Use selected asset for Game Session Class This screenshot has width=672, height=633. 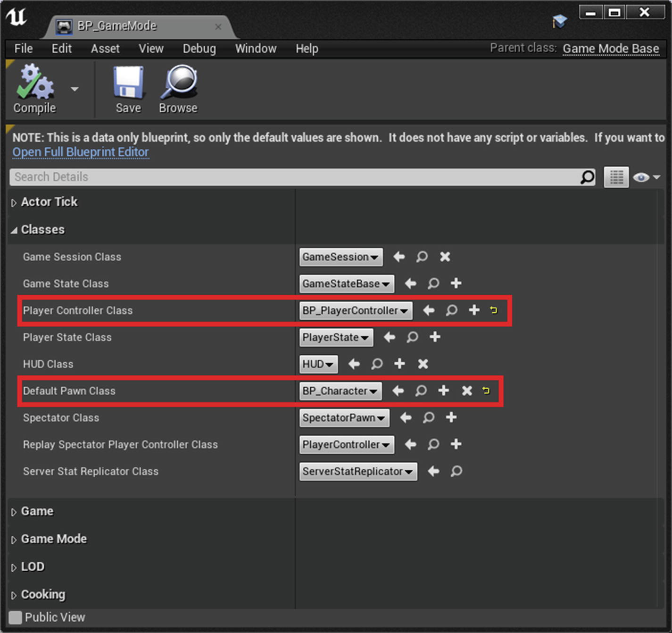click(399, 257)
